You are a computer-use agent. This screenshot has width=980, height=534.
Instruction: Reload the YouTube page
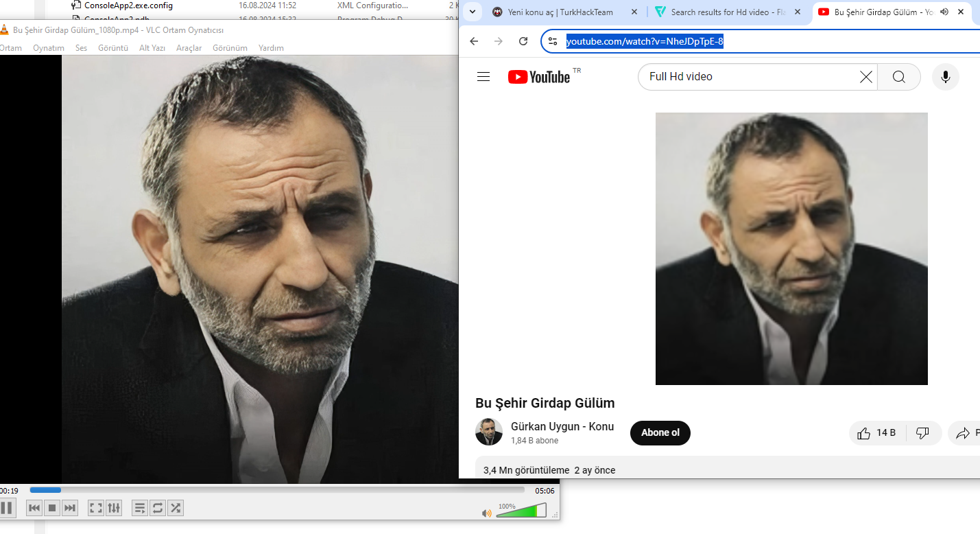[x=523, y=41]
